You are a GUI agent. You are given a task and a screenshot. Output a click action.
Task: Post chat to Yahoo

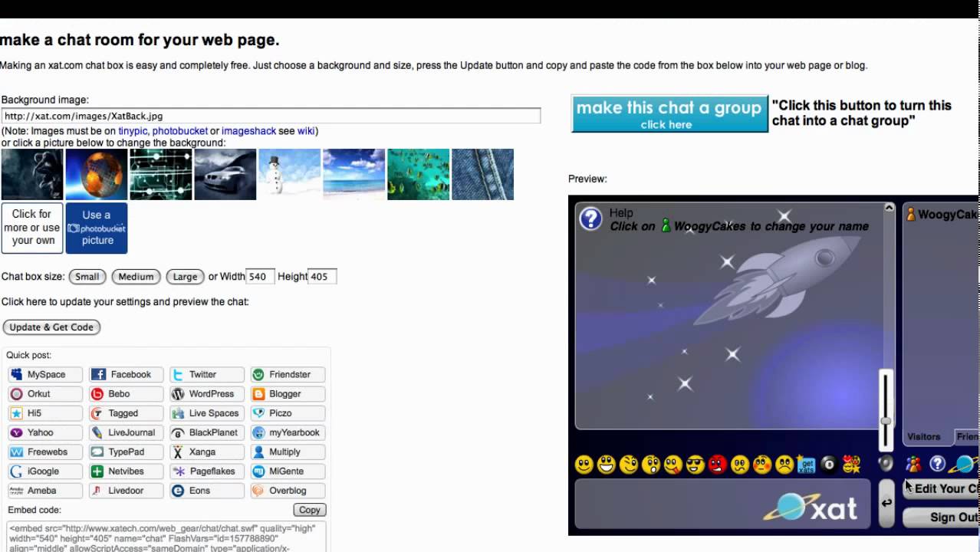pos(45,432)
